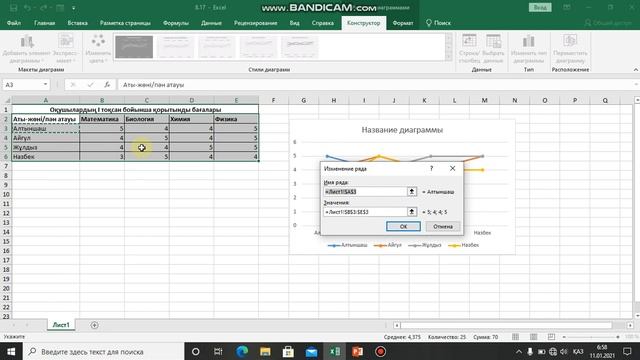This screenshot has height=360, width=640.
Task: Switch to Normal view icon
Action: pos(516,337)
